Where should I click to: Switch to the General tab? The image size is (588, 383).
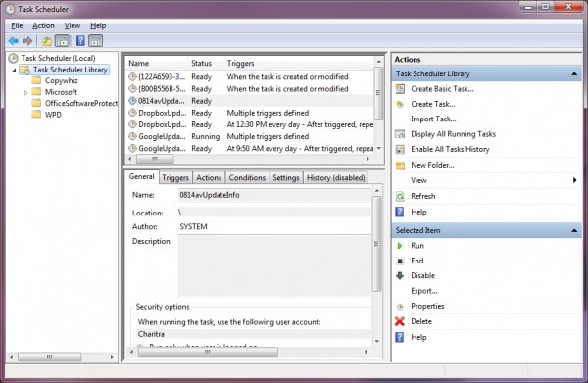[x=142, y=176]
